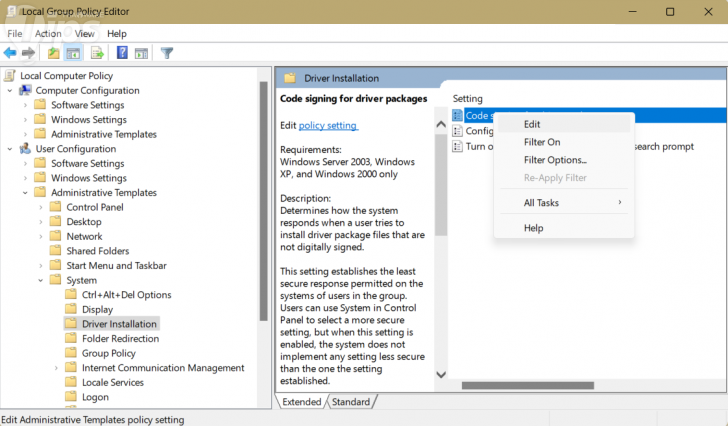728x426 pixels.
Task: Click the Filter funnel toolbar icon
Action: pos(167,53)
